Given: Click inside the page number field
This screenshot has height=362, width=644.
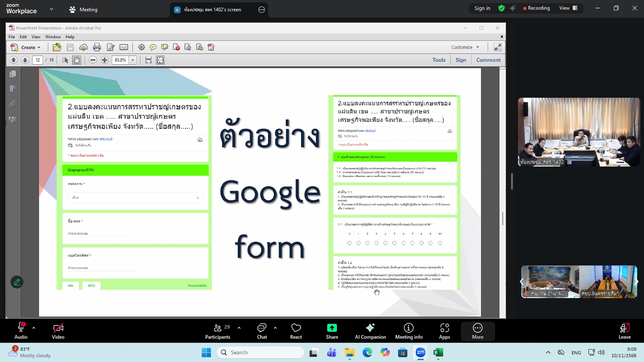Looking at the screenshot, I should (37, 60).
